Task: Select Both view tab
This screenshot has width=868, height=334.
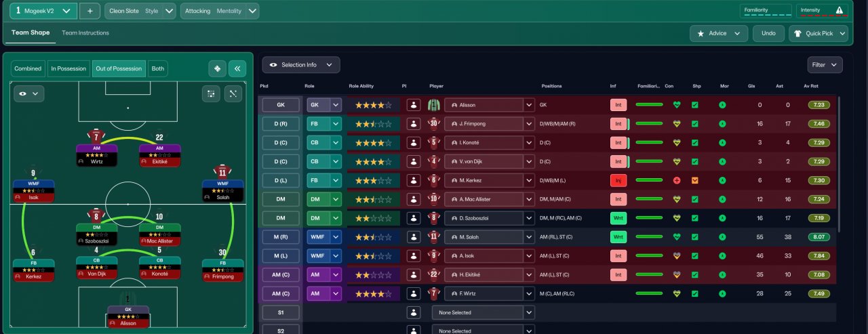Action: (x=158, y=68)
